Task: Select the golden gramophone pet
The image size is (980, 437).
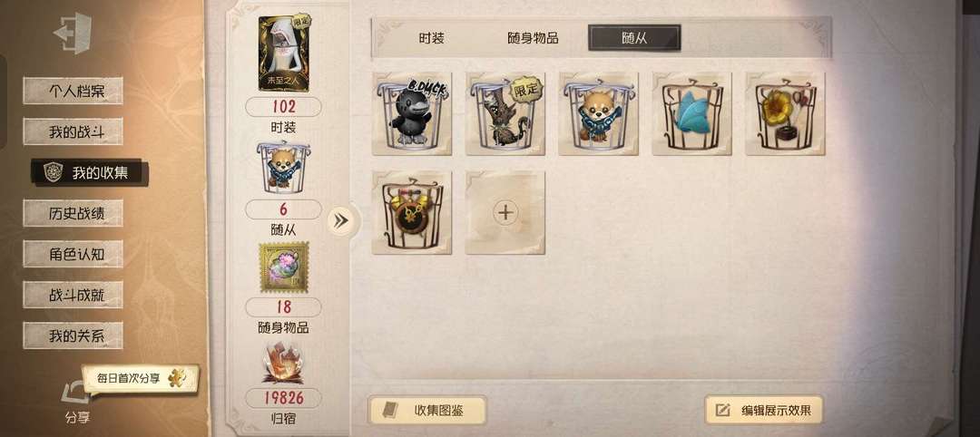Action: coord(785,113)
